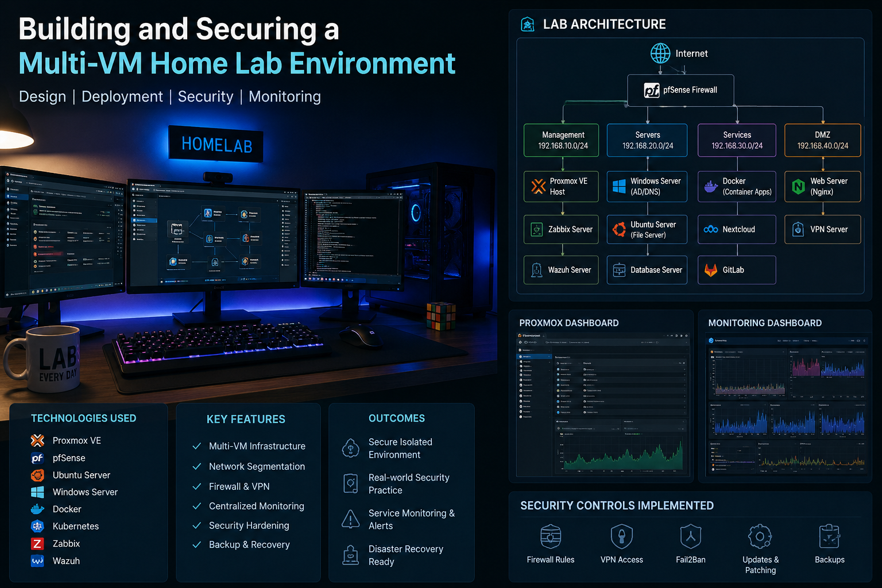882x588 pixels.
Task: Click the Zabbix Server node icon
Action: click(x=536, y=230)
